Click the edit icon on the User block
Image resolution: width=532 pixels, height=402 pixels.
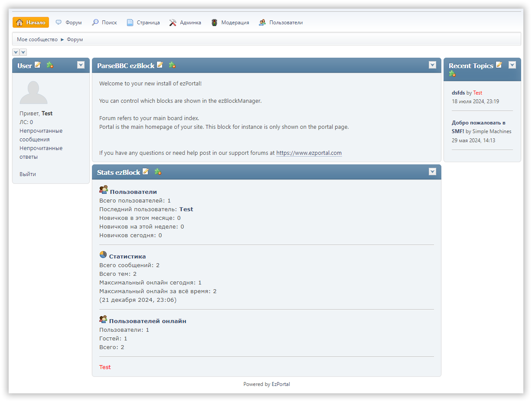coord(38,65)
